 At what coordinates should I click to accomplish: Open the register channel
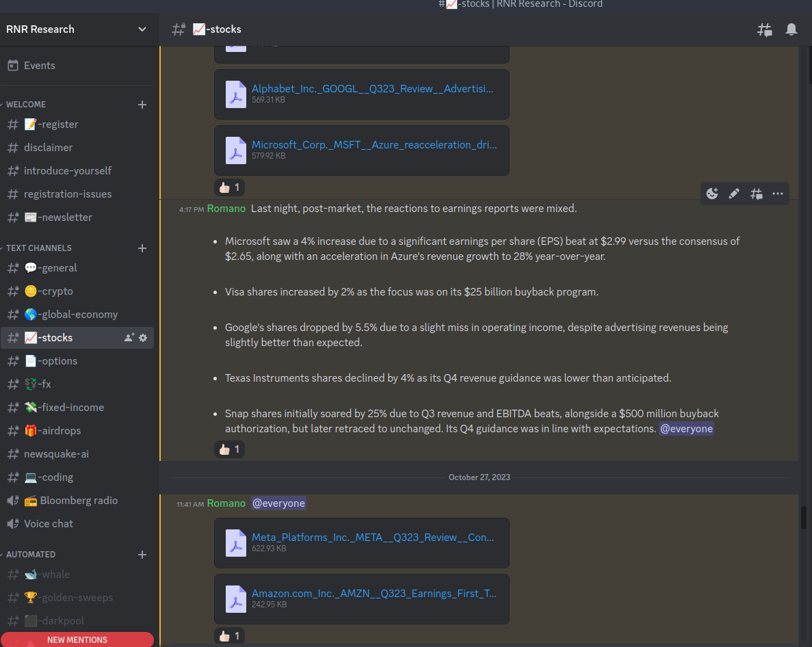click(77, 124)
